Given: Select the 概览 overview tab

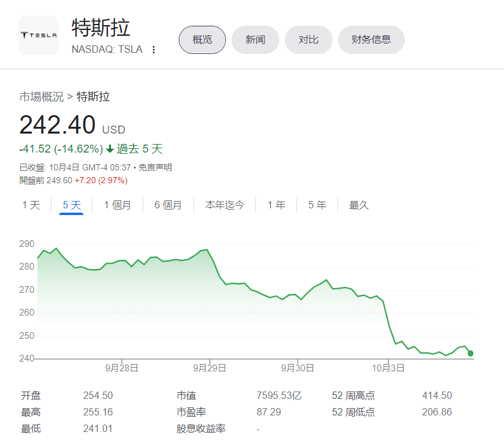Looking at the screenshot, I should point(202,40).
